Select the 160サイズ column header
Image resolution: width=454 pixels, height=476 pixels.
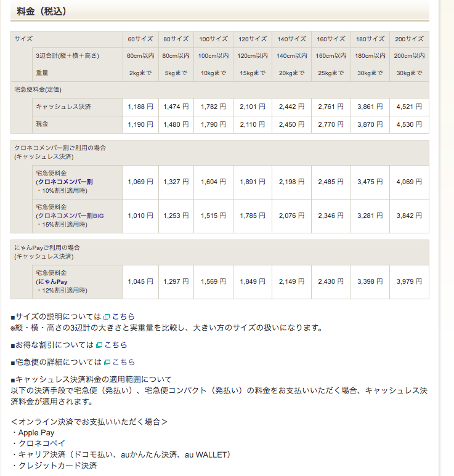[331, 39]
